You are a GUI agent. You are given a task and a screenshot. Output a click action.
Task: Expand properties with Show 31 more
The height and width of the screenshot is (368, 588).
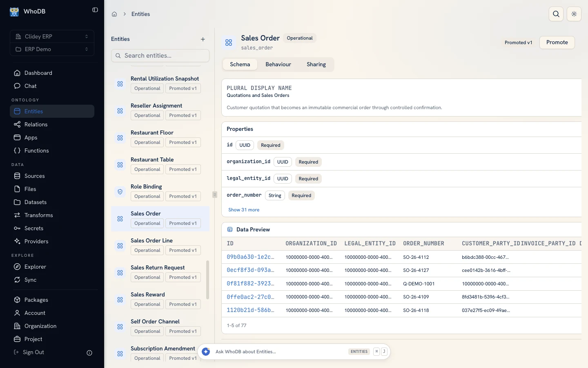244,210
